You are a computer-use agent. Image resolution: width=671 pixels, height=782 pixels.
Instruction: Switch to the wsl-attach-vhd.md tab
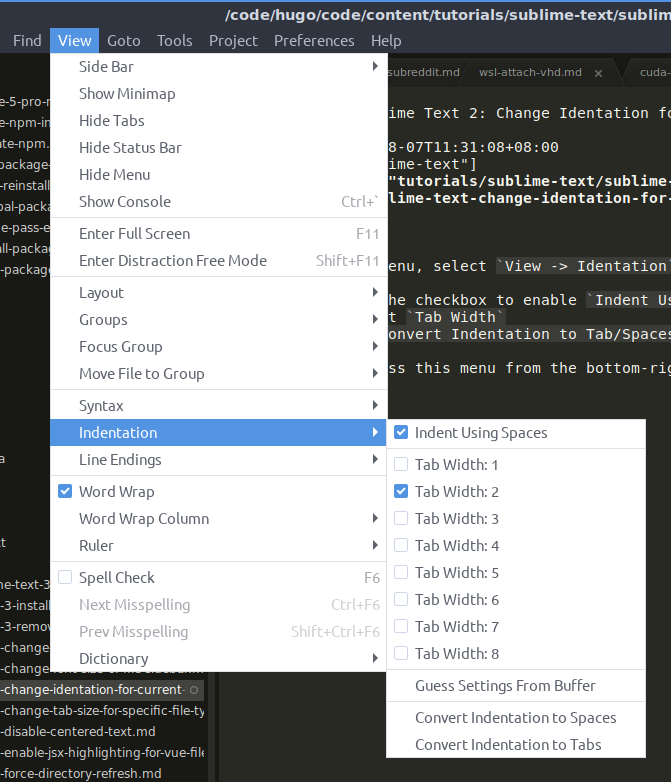pyautogui.click(x=530, y=72)
